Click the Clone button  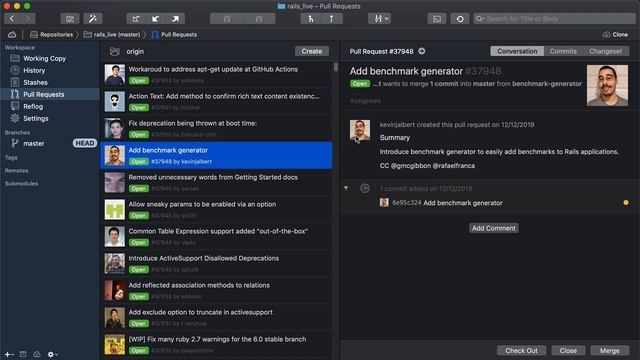coord(616,35)
